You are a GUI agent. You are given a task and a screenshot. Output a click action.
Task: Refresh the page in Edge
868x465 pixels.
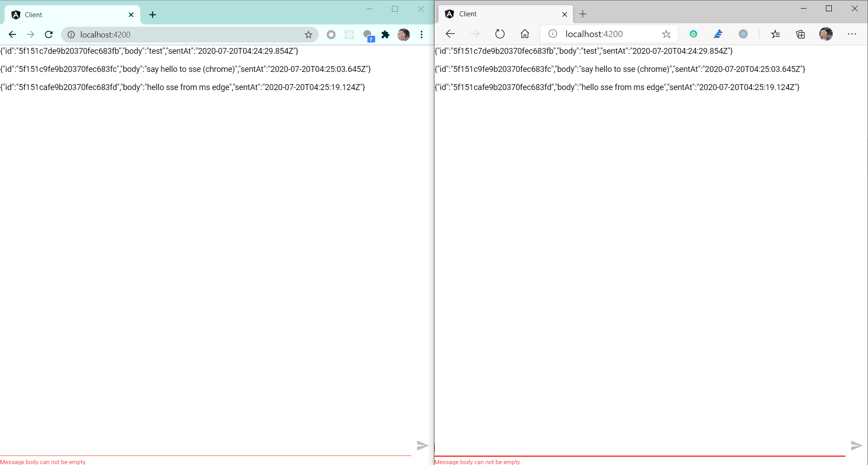click(500, 34)
